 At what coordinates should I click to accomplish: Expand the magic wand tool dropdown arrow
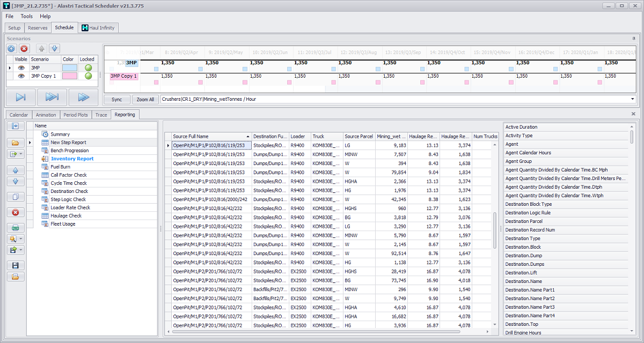[21, 238]
